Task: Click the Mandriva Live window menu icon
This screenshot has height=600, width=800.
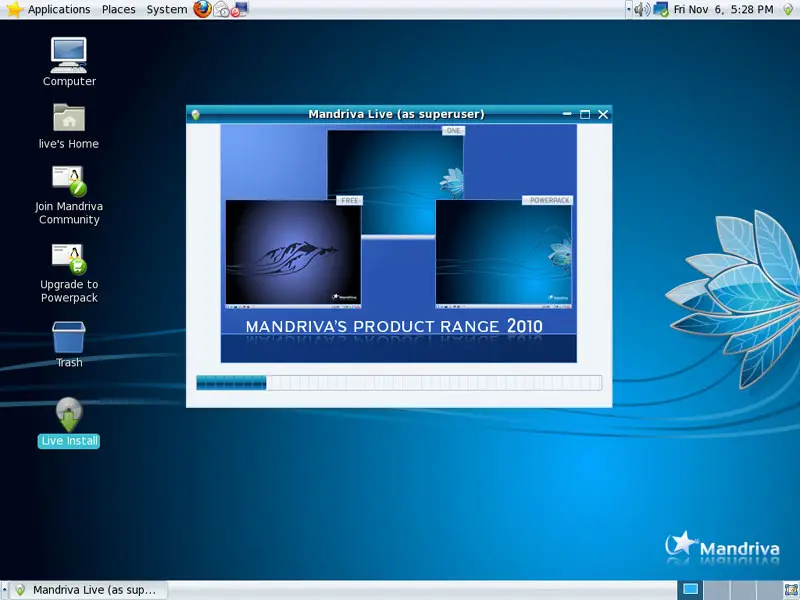Action: [x=195, y=115]
